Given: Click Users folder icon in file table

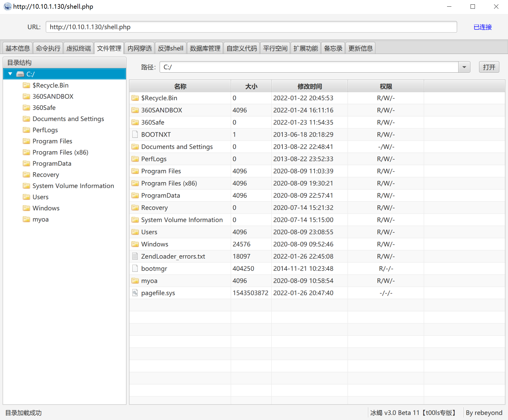Looking at the screenshot, I should click(x=135, y=232).
